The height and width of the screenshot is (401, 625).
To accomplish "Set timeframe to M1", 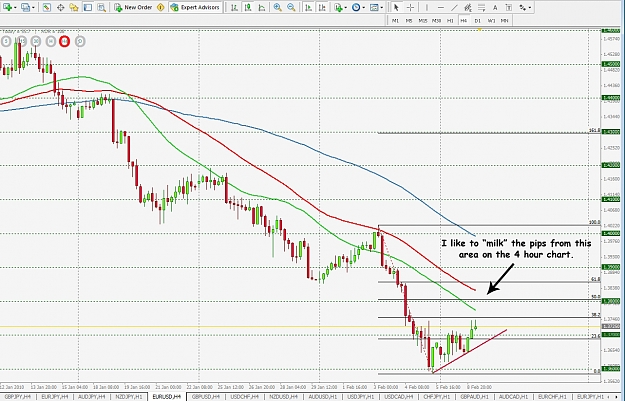I will 395,20.
